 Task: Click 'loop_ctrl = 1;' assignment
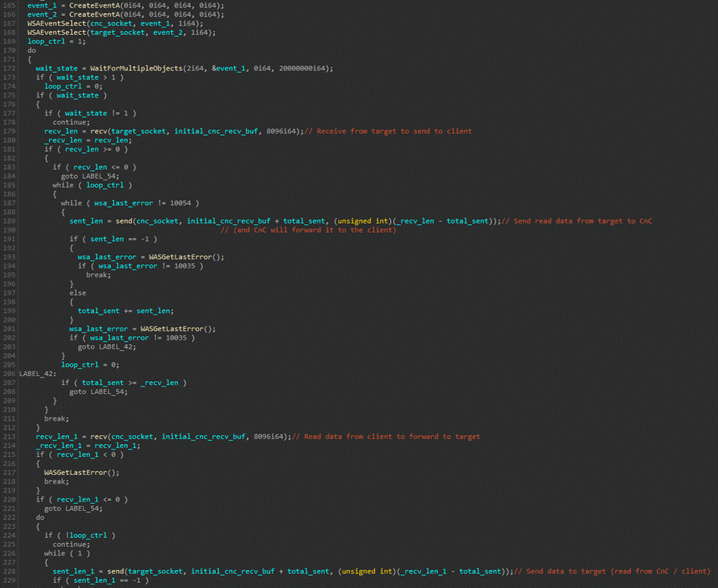[57, 42]
